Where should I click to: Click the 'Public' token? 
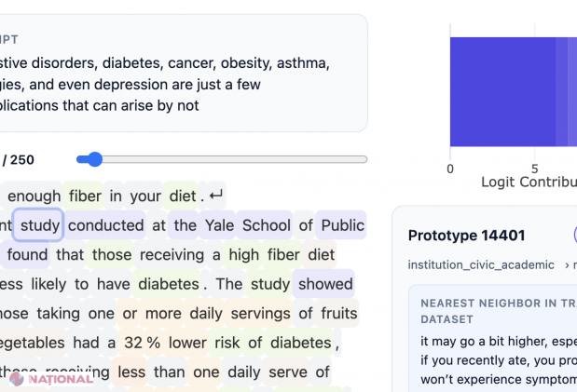pos(341,224)
